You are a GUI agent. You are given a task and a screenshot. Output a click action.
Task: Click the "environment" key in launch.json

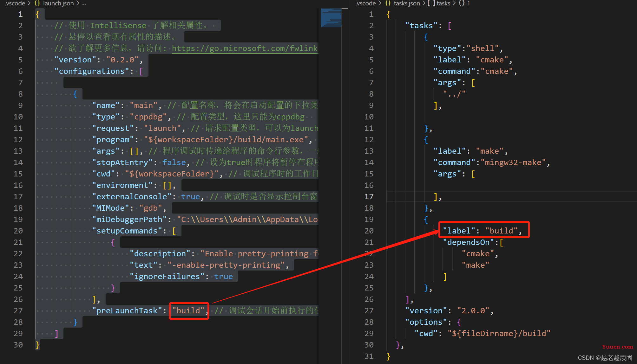coord(122,185)
